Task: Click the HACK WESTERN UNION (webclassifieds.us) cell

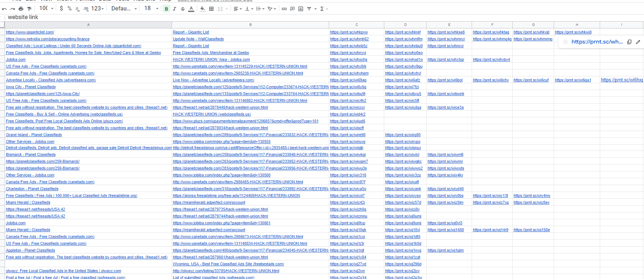Action: pos(250,114)
